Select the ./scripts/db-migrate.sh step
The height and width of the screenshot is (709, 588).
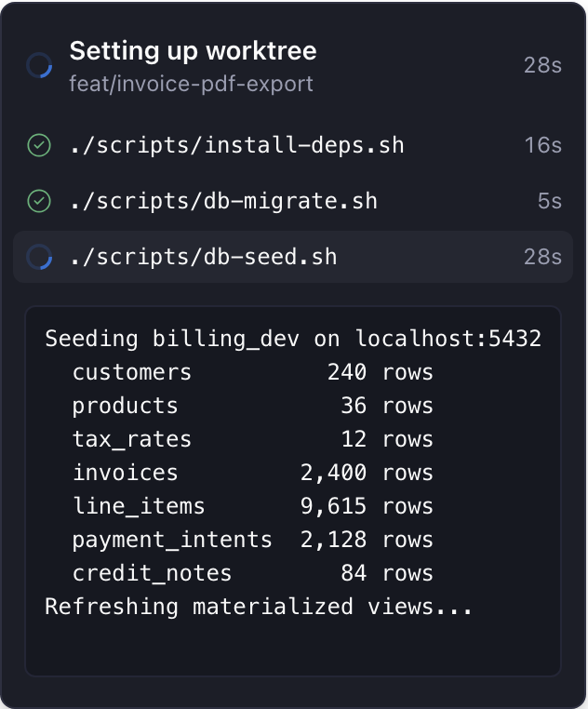point(293,201)
